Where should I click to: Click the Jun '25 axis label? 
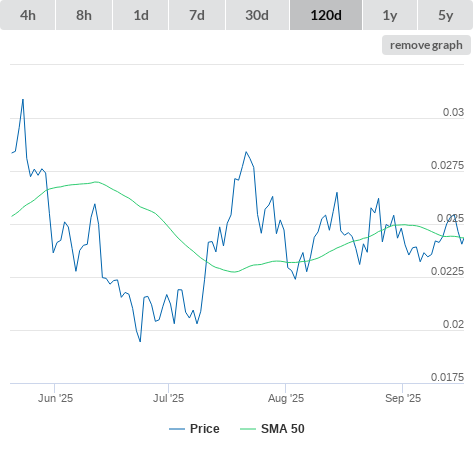[55, 398]
